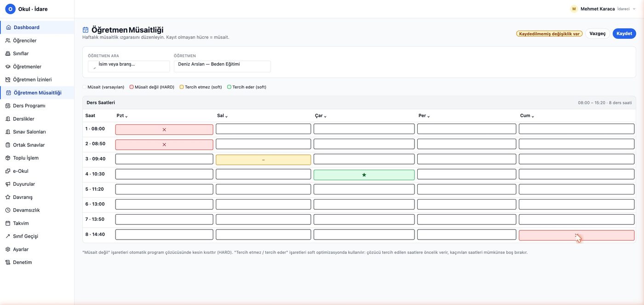Click the Sınıflar icon in sidebar
Image resolution: width=644 pixels, height=305 pixels.
coord(8,53)
